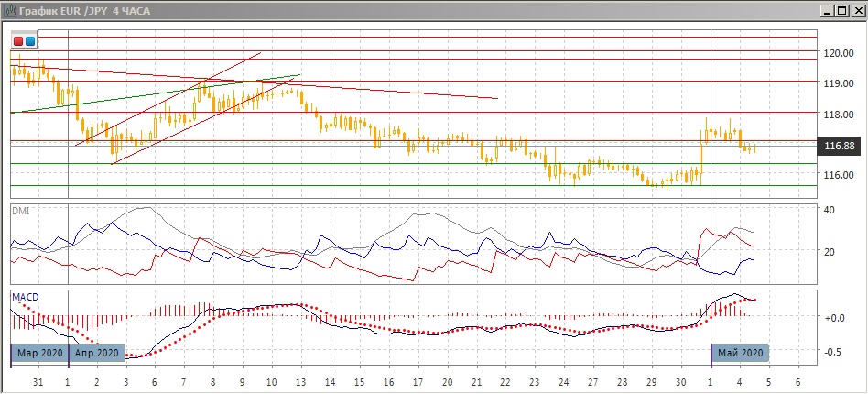Maximize the EUR/JPY chart window

click(841, 9)
